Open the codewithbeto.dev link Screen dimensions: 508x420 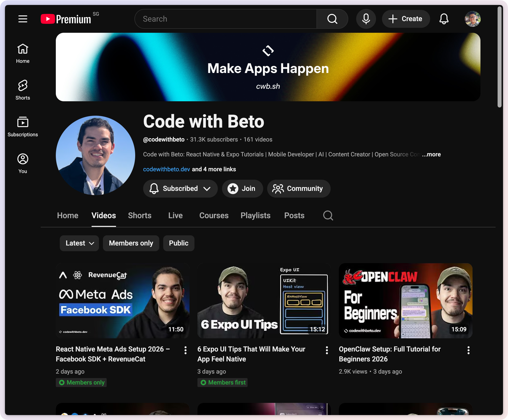point(166,169)
